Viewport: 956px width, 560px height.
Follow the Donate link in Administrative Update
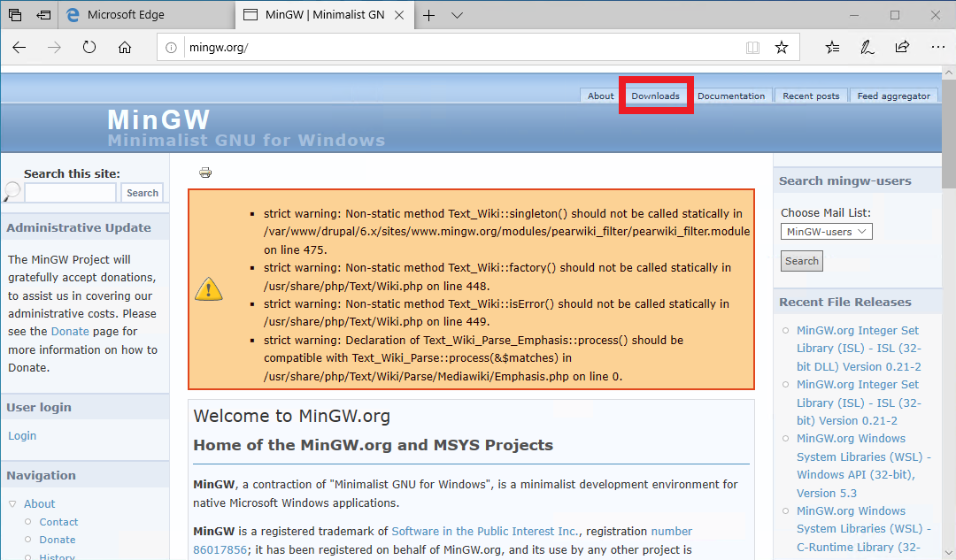click(70, 332)
